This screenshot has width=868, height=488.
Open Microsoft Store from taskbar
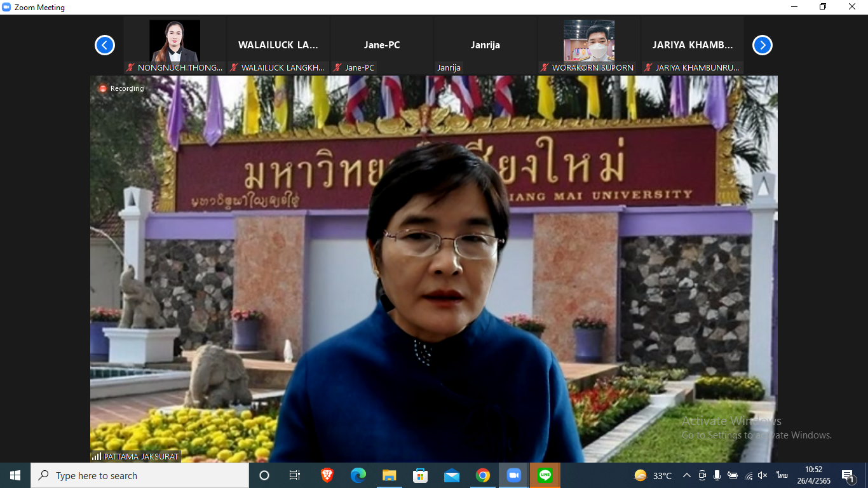click(421, 475)
